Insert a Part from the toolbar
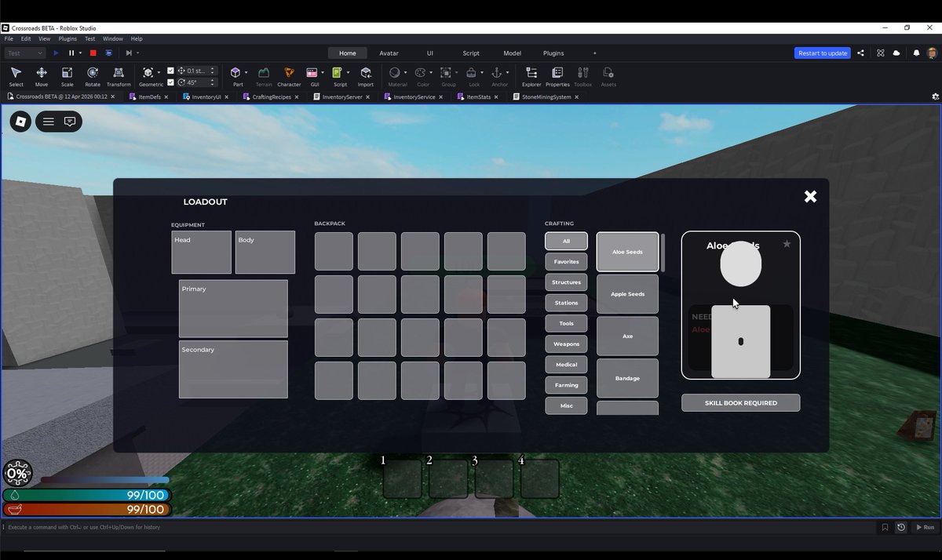This screenshot has width=942, height=560. (x=237, y=76)
